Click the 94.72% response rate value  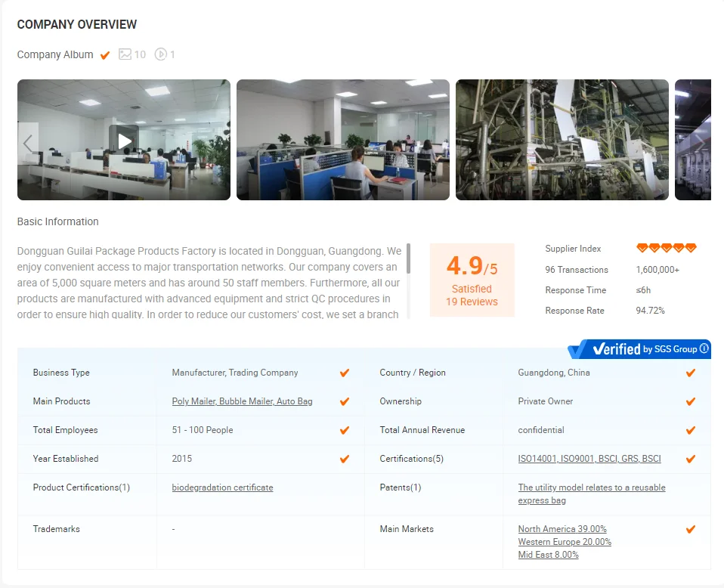(x=650, y=311)
